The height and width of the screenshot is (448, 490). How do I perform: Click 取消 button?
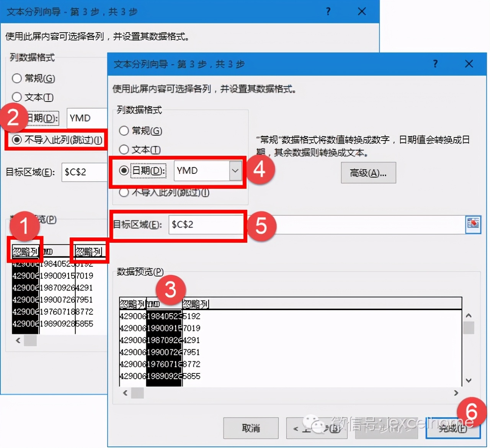coord(251,428)
